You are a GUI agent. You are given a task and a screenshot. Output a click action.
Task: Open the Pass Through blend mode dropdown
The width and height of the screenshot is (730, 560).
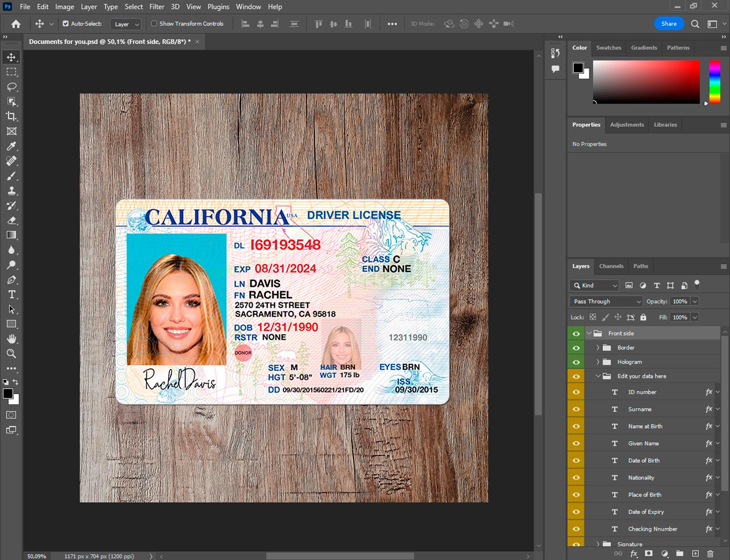click(x=606, y=302)
